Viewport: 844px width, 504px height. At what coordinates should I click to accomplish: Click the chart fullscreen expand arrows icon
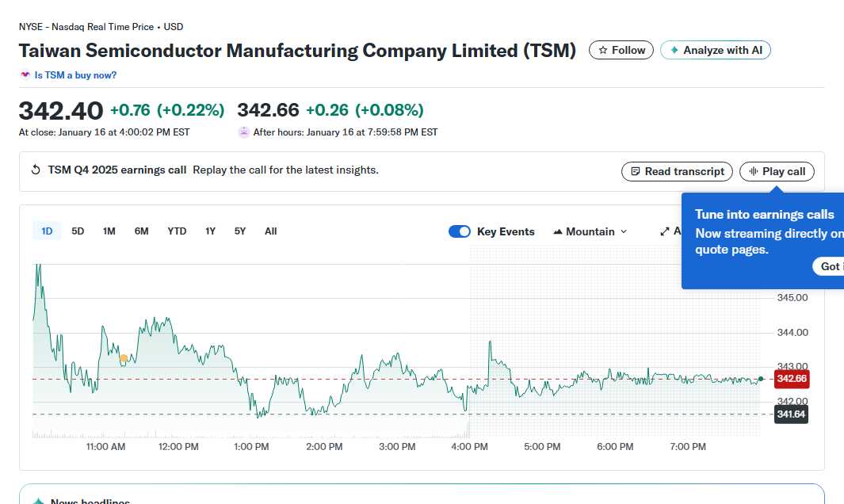[x=665, y=231]
